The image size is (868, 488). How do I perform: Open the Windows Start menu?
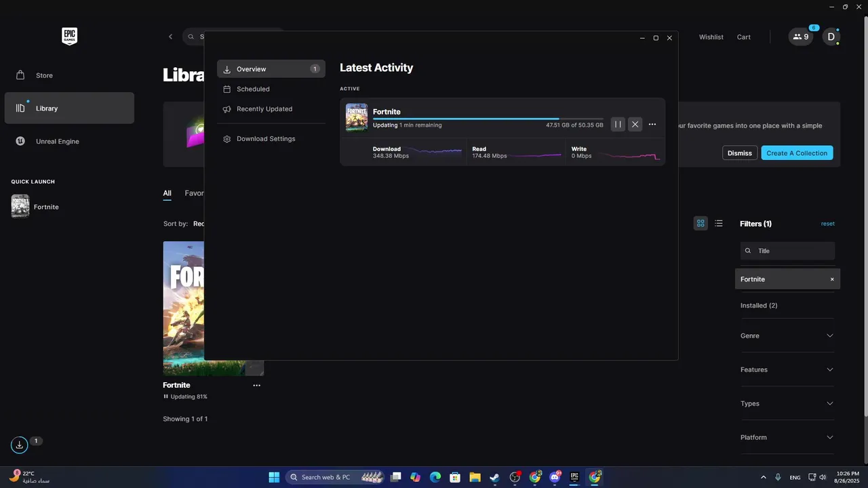[x=274, y=477]
